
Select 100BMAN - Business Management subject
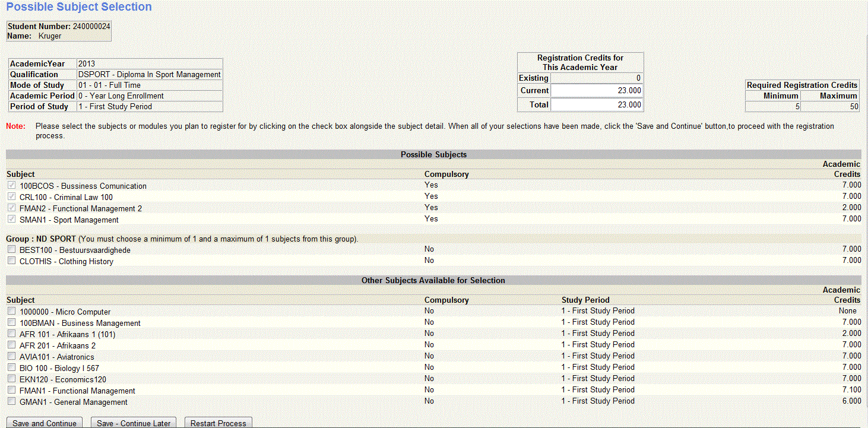[11, 322]
